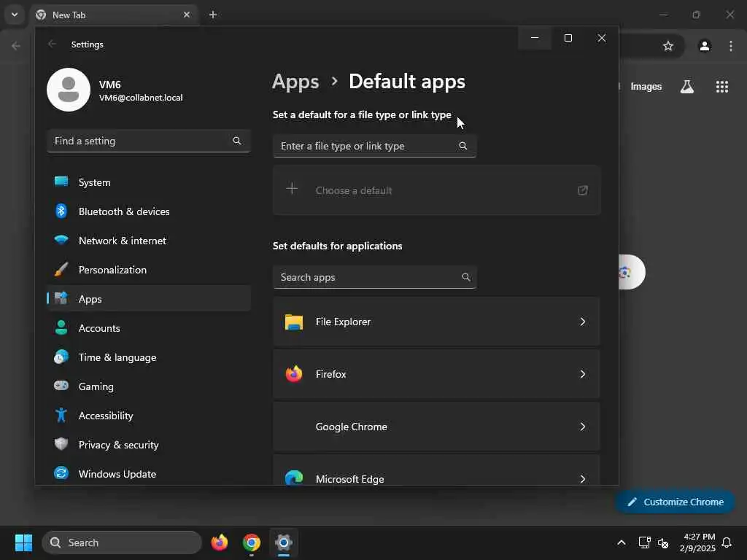Image resolution: width=747 pixels, height=560 pixels.
Task: Click network status icon in system tray
Action: pos(645,542)
